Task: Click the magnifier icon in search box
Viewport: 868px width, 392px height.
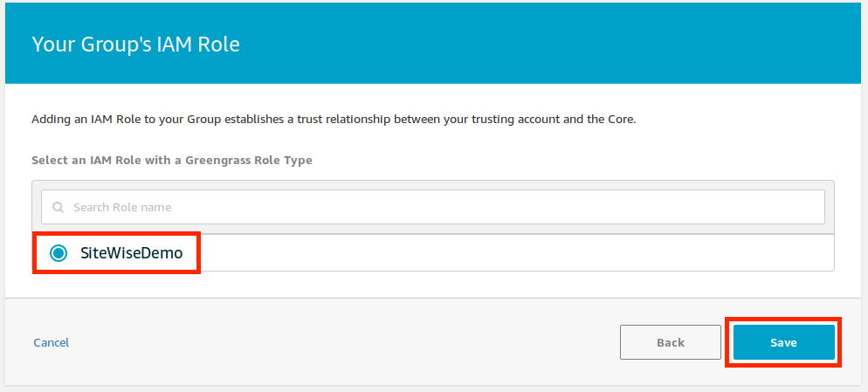Action: [x=59, y=208]
